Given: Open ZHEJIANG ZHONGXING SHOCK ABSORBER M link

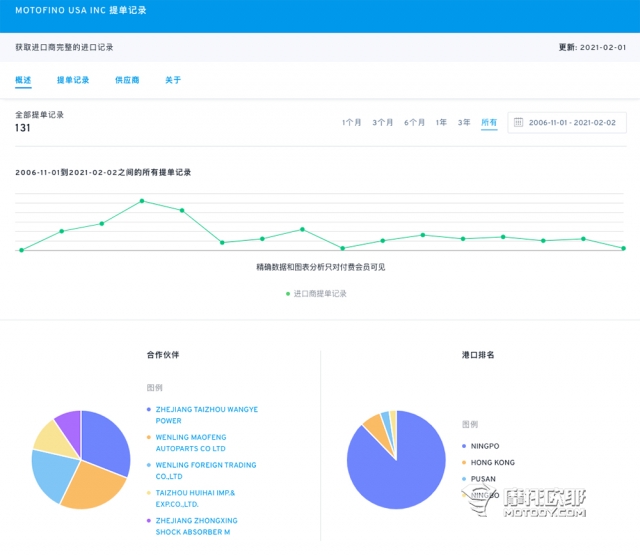Looking at the screenshot, I should coord(196,526).
